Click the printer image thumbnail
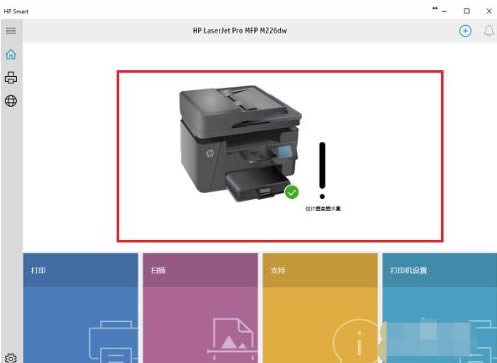 (x=240, y=143)
